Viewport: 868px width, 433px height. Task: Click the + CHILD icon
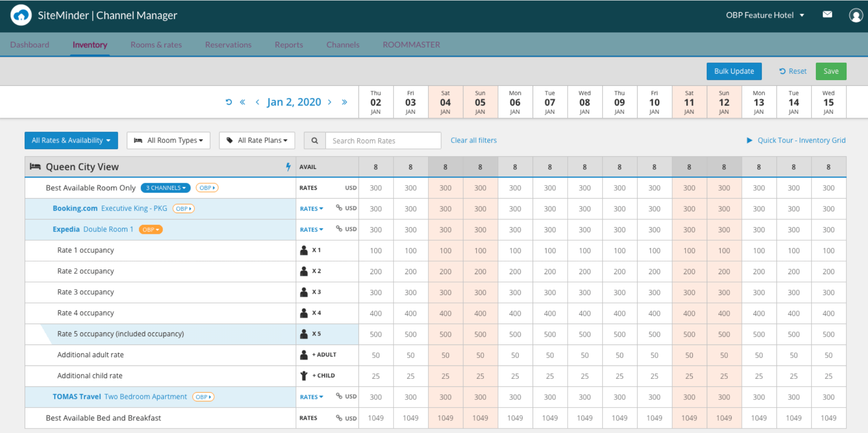304,376
